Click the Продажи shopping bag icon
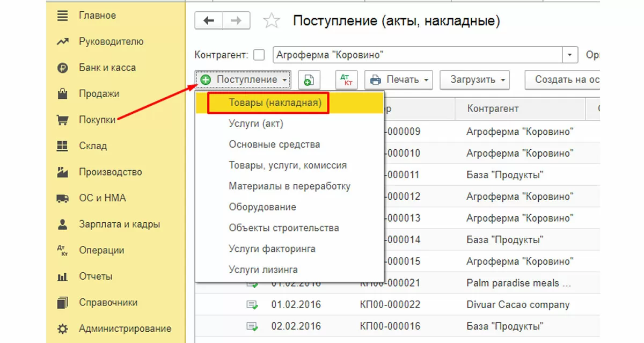 [x=63, y=94]
